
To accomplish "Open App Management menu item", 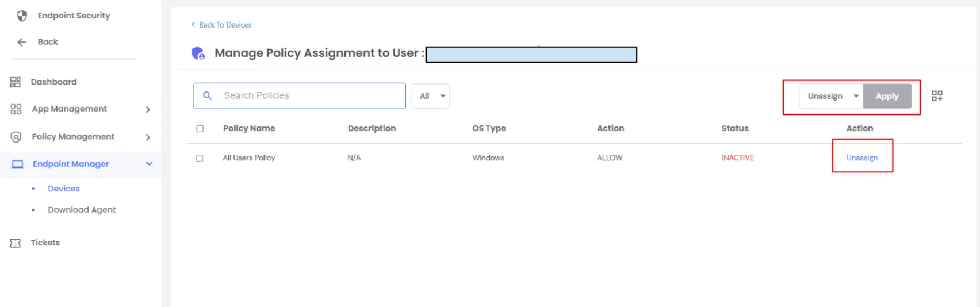I will coord(70,109).
